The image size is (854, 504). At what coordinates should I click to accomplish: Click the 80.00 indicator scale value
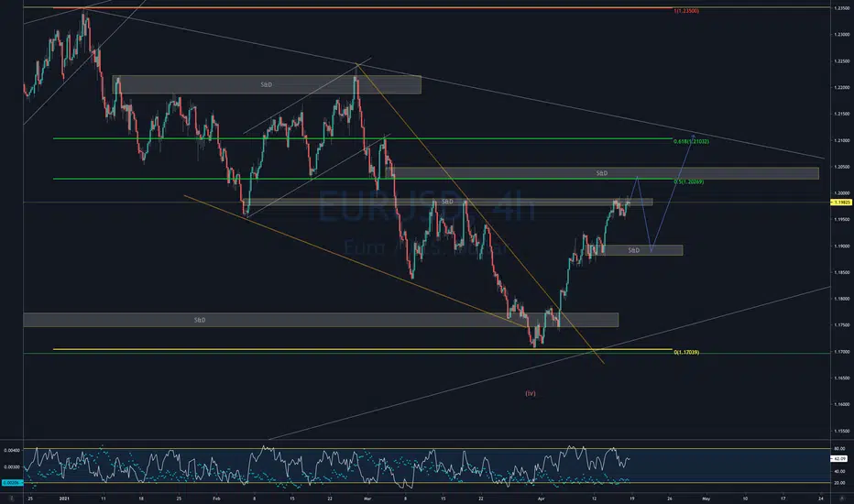(840, 449)
